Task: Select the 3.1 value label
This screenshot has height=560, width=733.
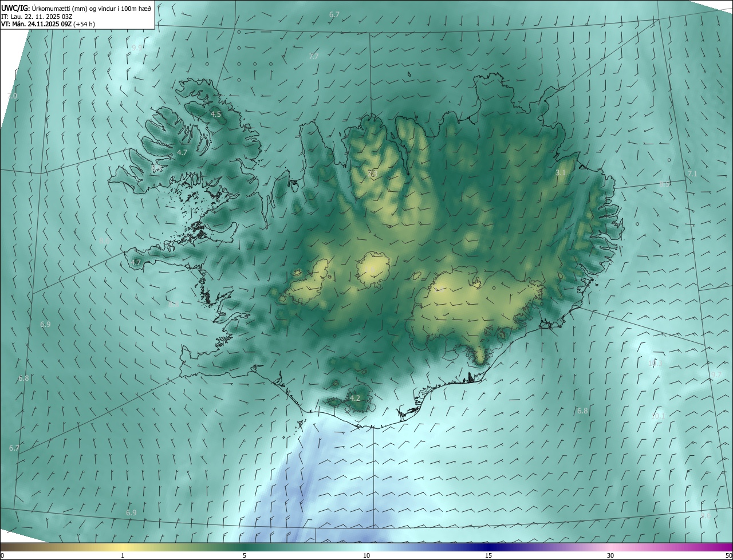Action: (x=561, y=172)
